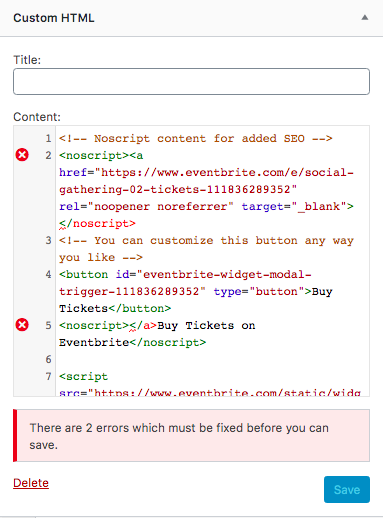Place cursor in the Noscript SEO comment
383x518 pixels.
(196, 138)
